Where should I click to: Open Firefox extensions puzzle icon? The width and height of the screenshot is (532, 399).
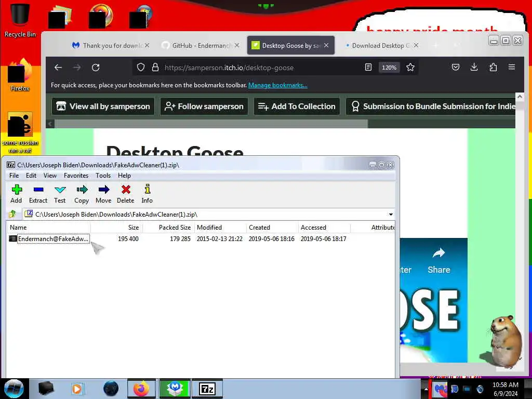(x=493, y=67)
